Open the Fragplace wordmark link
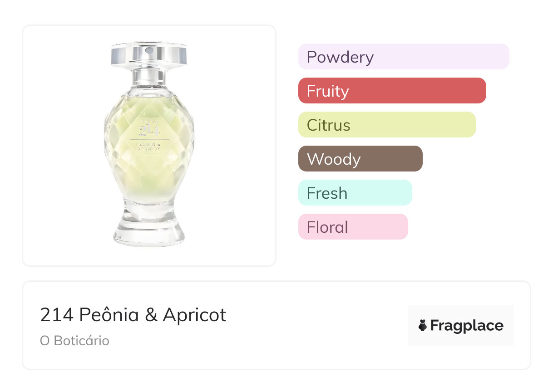Image resolution: width=553 pixels, height=392 pixels. (x=466, y=325)
